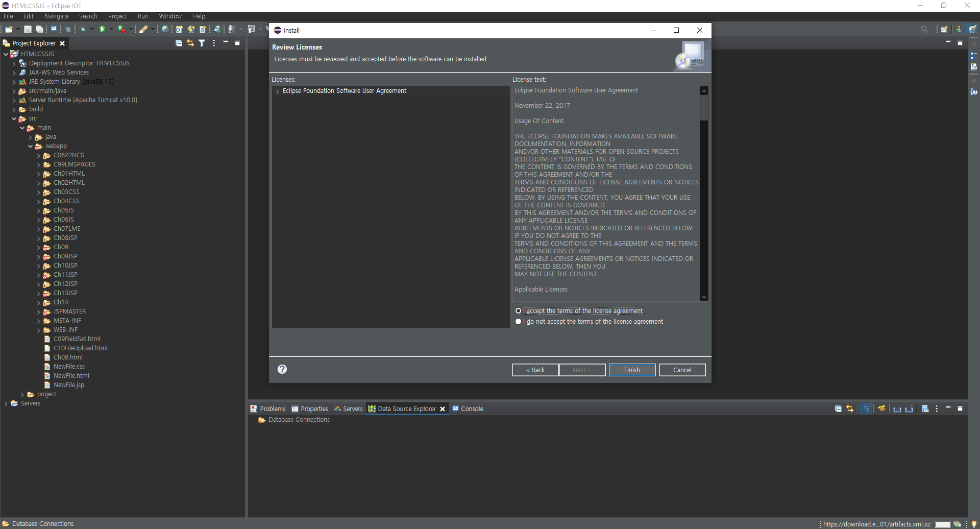Viewport: 980px width, 529px height.
Task: Click the Save toolbar icon
Action: click(28, 30)
